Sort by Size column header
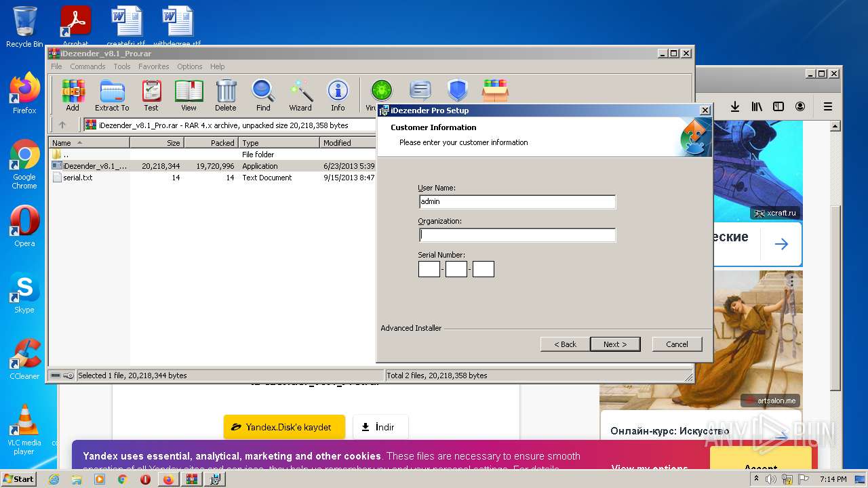 click(157, 143)
